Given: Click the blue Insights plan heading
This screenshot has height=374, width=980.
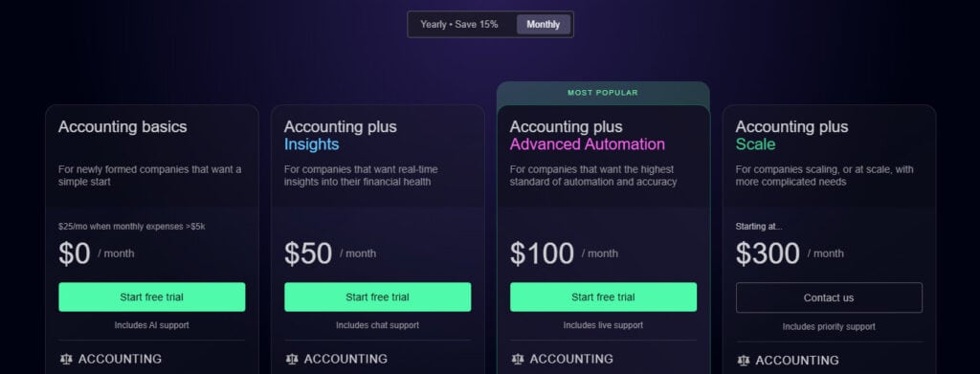Looking at the screenshot, I should [x=311, y=144].
